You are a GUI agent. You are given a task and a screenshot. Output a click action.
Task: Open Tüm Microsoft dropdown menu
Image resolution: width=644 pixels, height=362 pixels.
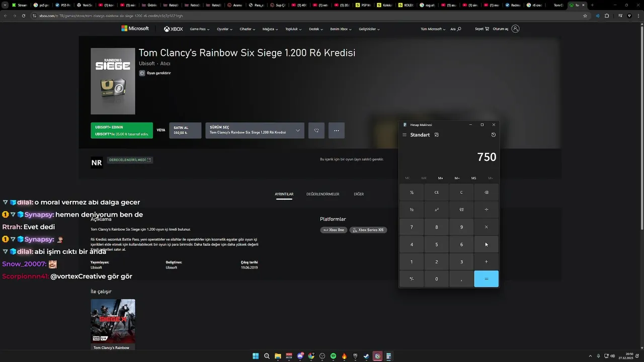433,29
